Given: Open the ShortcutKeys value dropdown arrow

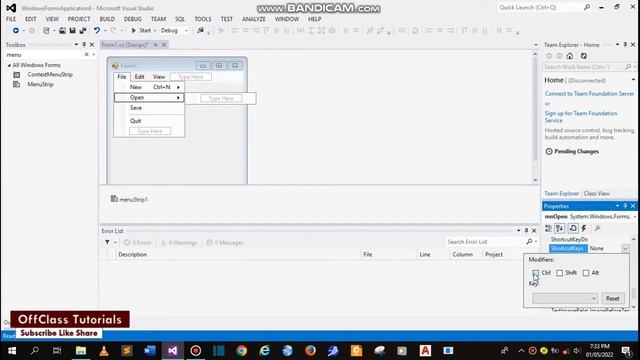Looking at the screenshot, I should [625, 249].
